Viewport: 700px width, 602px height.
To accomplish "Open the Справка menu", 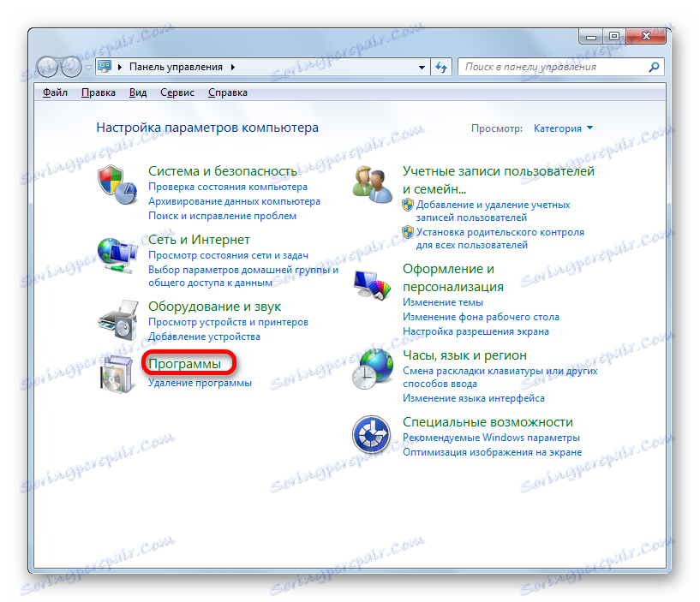I will click(x=228, y=92).
